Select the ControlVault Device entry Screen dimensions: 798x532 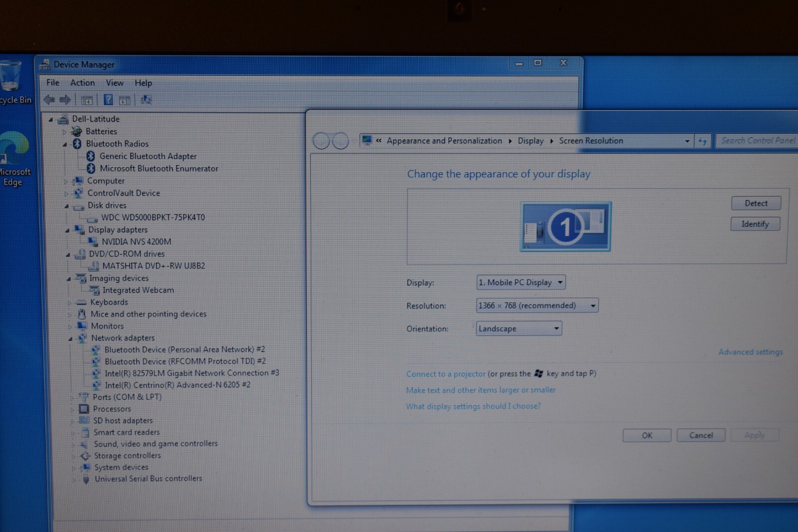coord(124,193)
